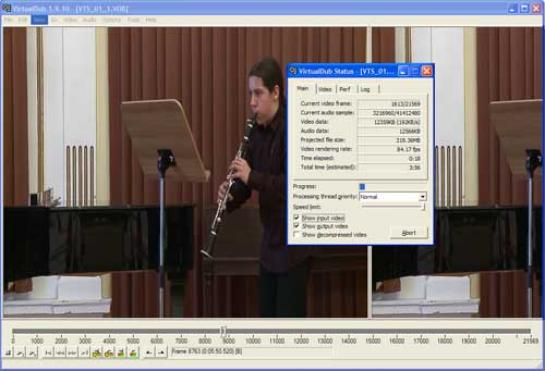Click the scene reverse scan icon
545x371 pixels.
(121, 353)
